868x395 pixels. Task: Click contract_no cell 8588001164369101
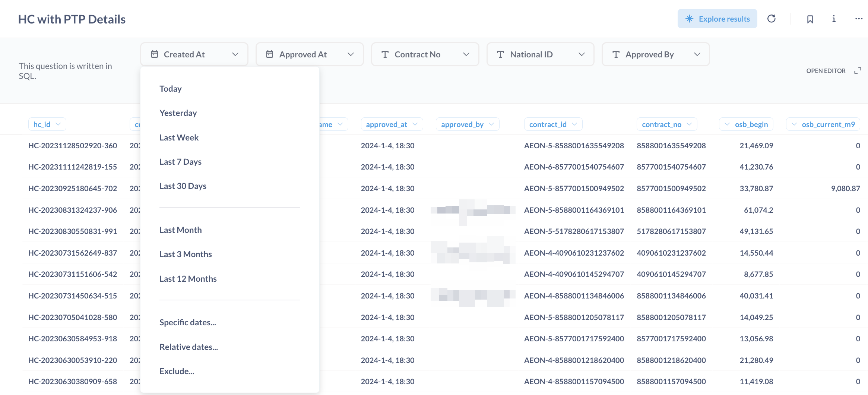click(x=671, y=210)
